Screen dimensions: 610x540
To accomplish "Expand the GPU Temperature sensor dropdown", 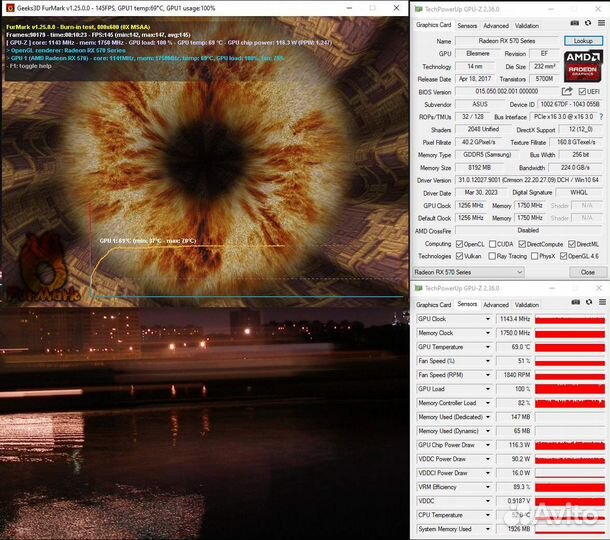I will coord(527,346).
